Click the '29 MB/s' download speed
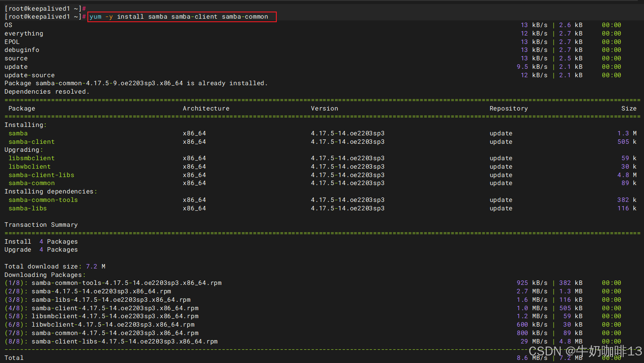 [534, 342]
